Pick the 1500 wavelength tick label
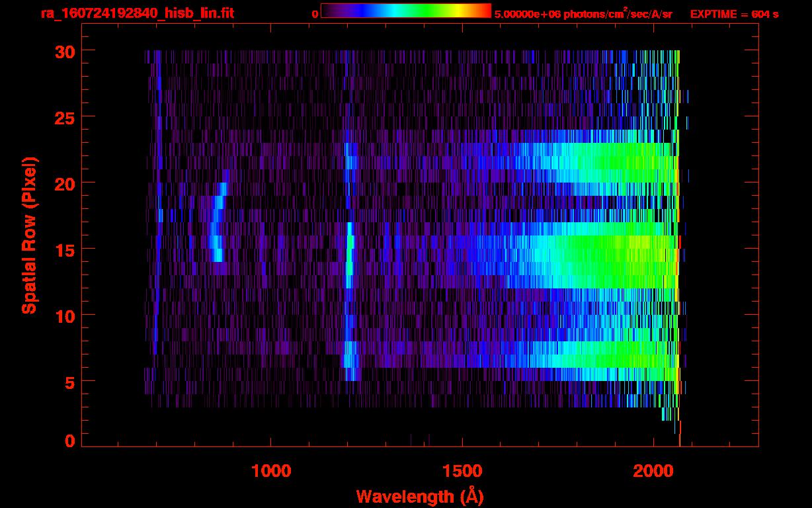The image size is (812, 508). [x=462, y=470]
